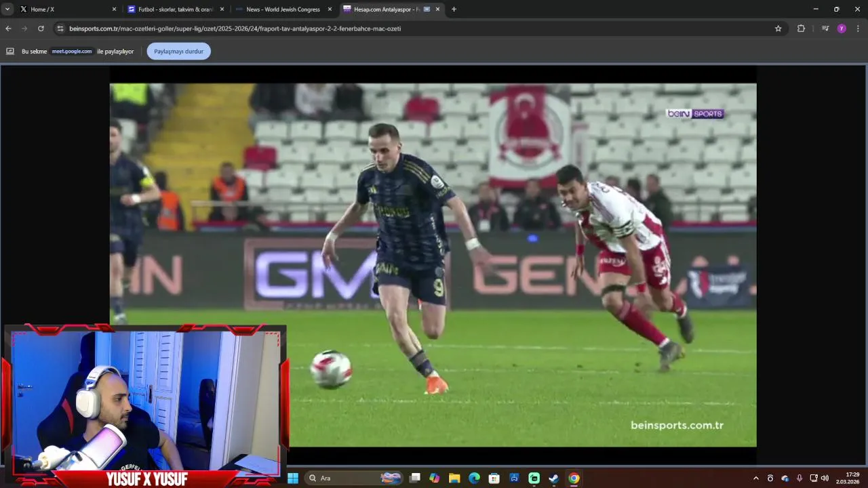This screenshot has height=488, width=868.
Task: Reload the beinsports page
Action: [41, 28]
